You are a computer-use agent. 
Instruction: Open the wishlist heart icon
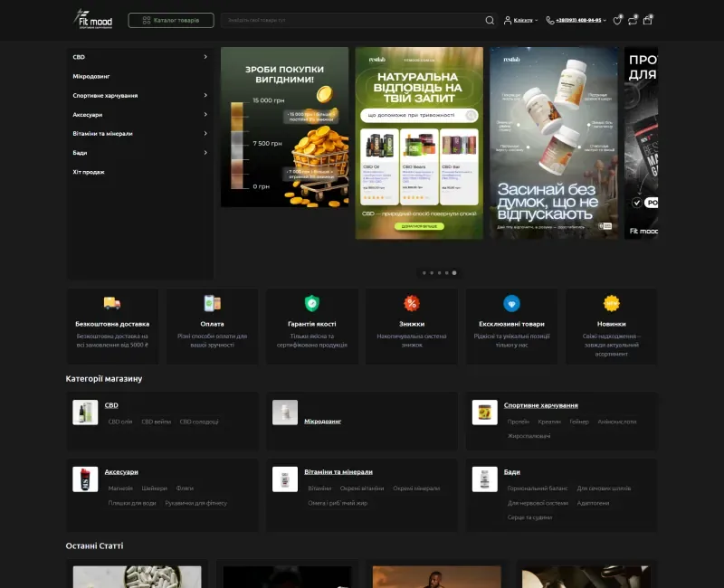(x=617, y=20)
